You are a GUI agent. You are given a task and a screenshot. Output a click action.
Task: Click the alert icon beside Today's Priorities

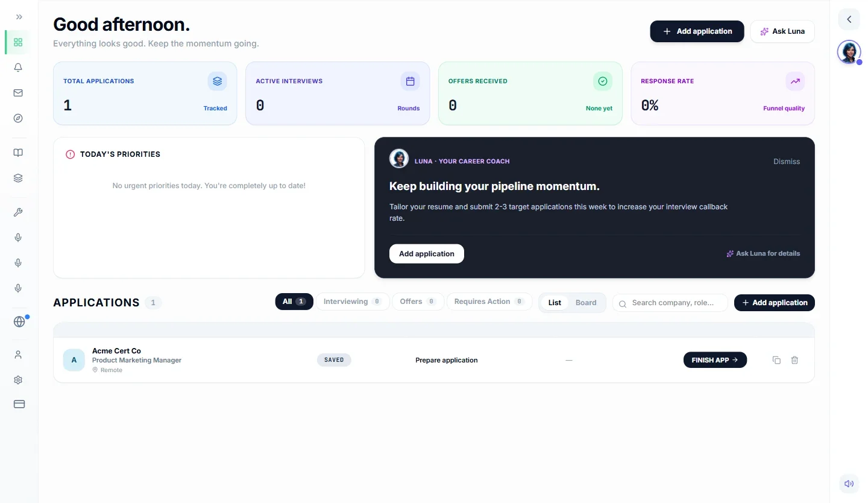coord(71,154)
